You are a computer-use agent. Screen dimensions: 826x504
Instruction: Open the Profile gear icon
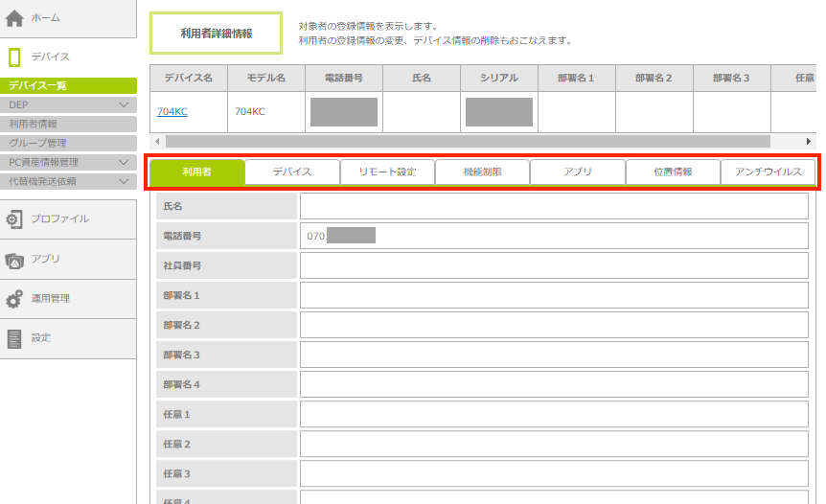coord(14,219)
